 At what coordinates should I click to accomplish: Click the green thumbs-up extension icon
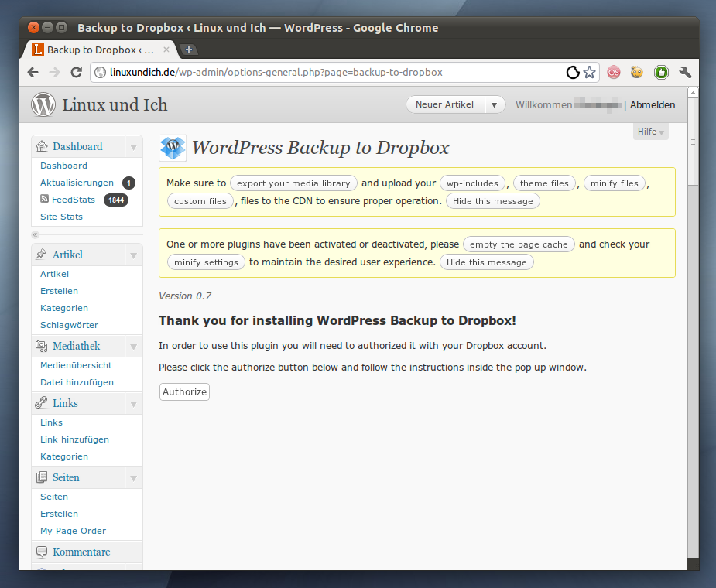tap(661, 73)
